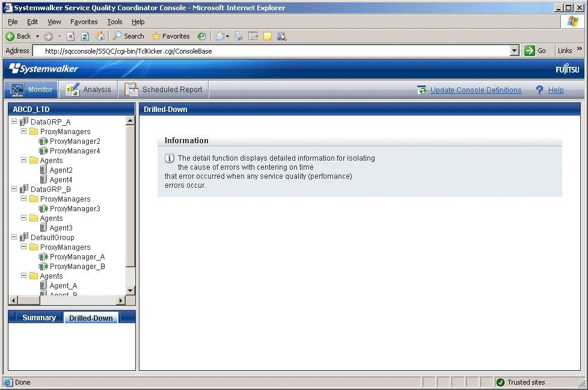588x390 pixels.
Task: Click the Update Console Definitions link
Action: click(476, 90)
